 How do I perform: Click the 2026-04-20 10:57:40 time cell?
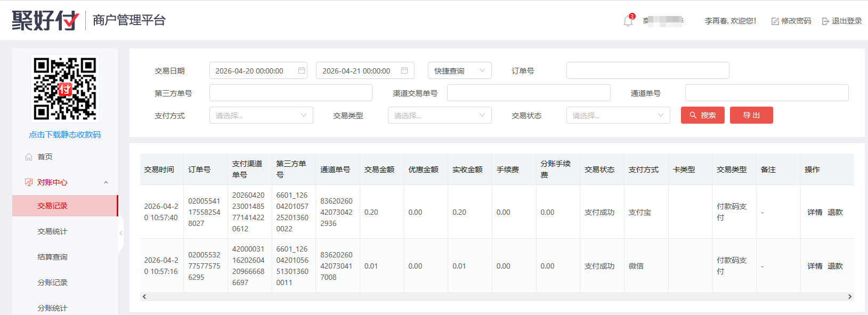pos(161,212)
